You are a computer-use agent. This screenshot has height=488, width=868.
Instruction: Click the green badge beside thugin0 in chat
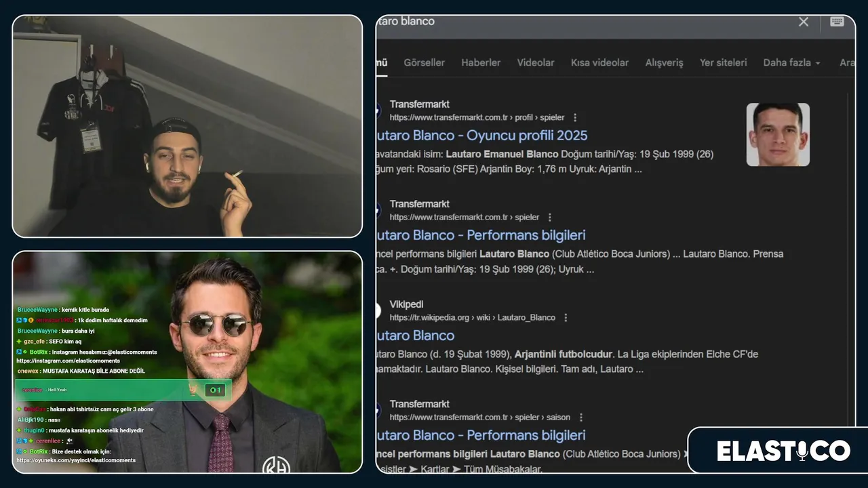(19, 430)
